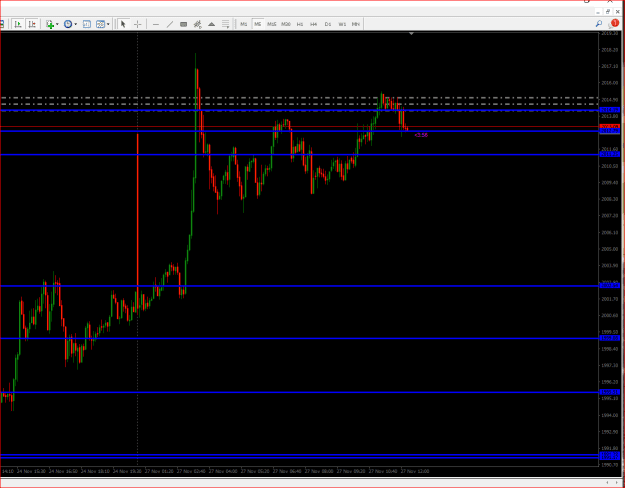The width and height of the screenshot is (625, 488).
Task: Select the triangle shape drawing tool
Action: pos(212,24)
